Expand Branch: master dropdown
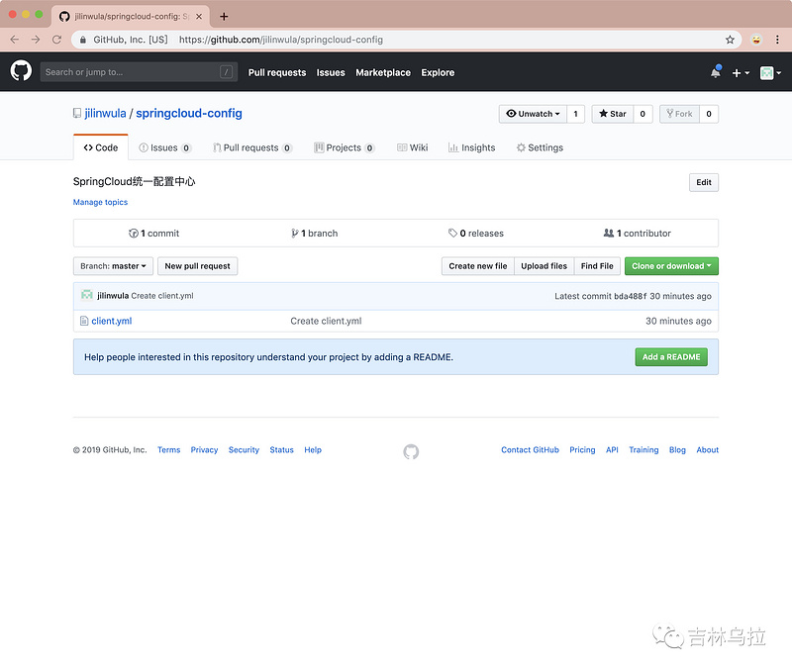 click(x=113, y=266)
